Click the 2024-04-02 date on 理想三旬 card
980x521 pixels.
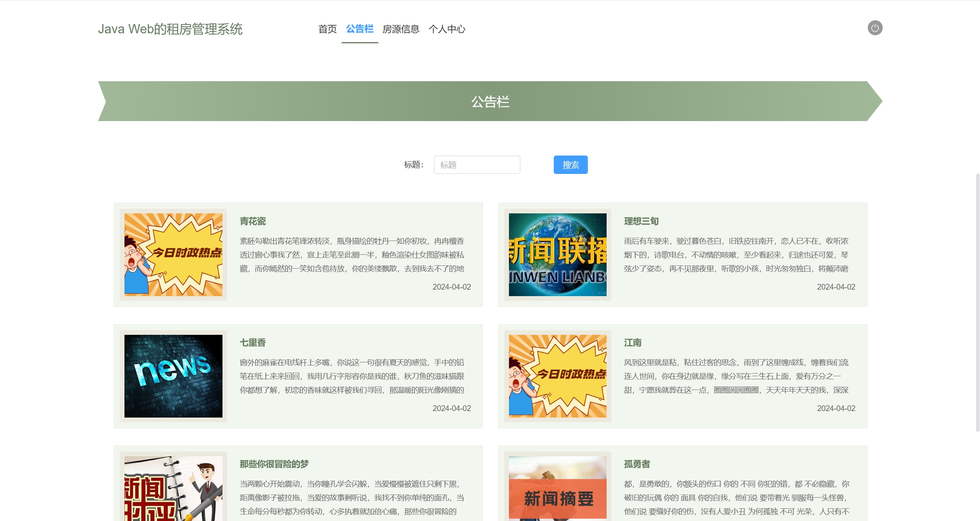[x=836, y=287]
